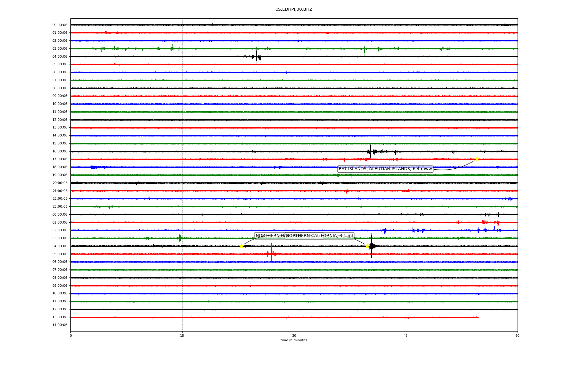Screen dimensions: 588x368
Task: Click the 'time in minutes' axis label
Action: tap(293, 340)
